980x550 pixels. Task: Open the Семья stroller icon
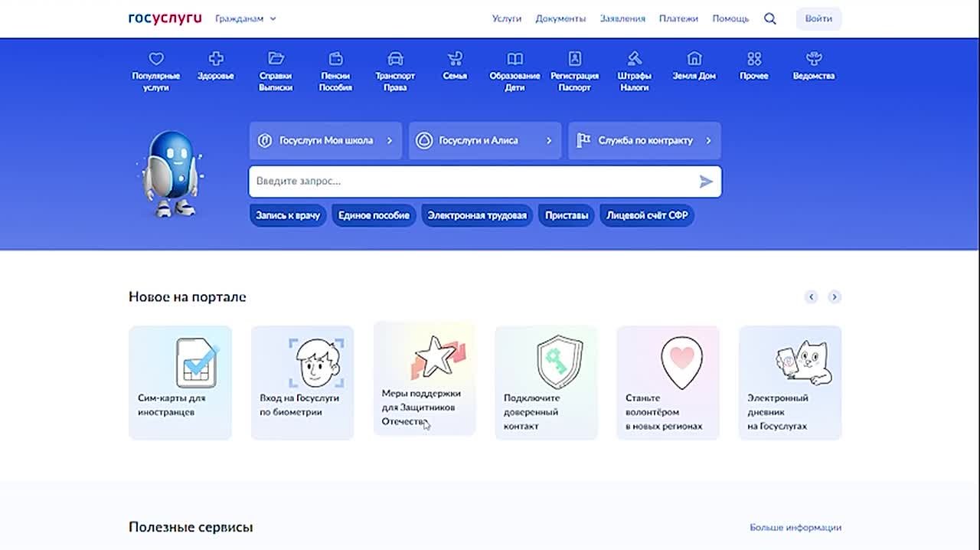[455, 59]
